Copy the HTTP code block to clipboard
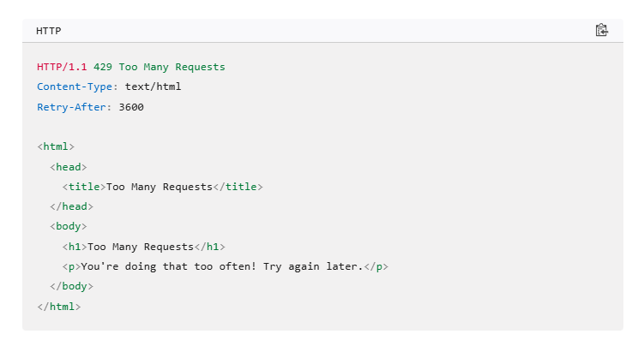 602,30
